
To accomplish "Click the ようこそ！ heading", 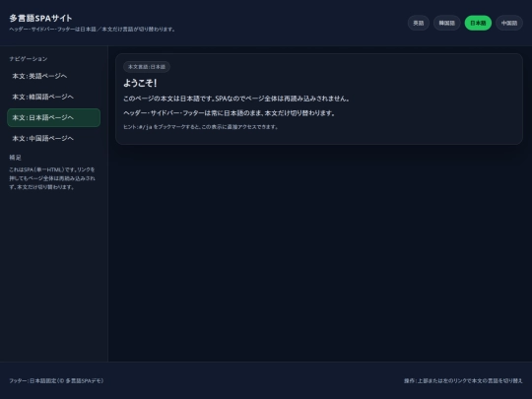I will tap(140, 83).
